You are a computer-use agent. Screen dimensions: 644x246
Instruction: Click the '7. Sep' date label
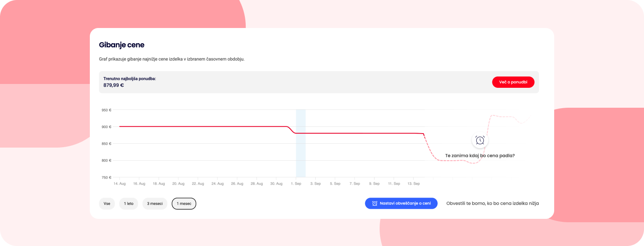(355, 184)
